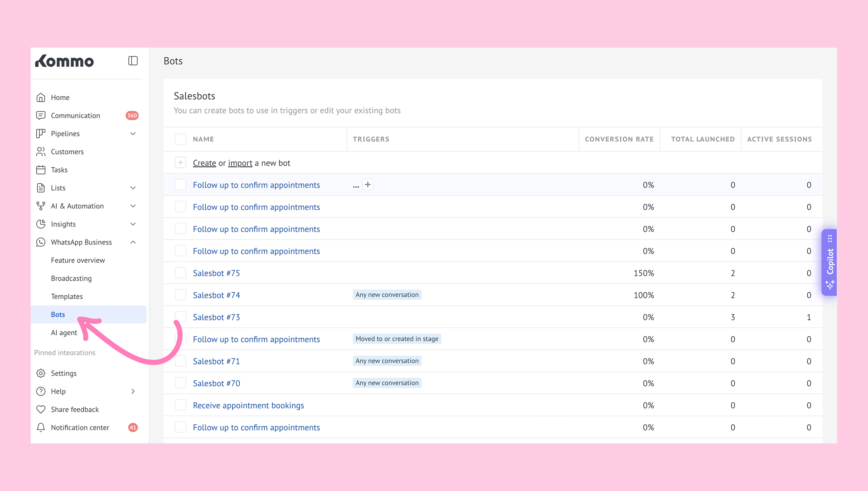The height and width of the screenshot is (491, 868).
Task: Check the Salesbot #75 row checkbox
Action: 181,273
